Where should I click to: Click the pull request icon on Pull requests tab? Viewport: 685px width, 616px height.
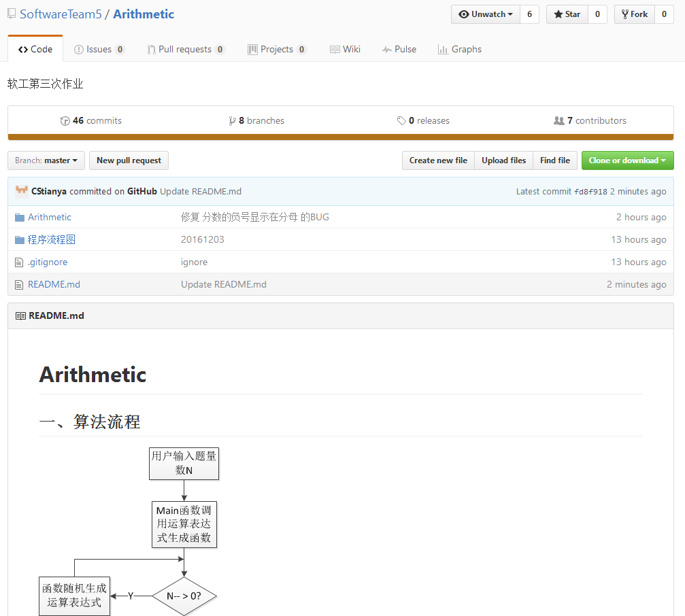(151, 50)
